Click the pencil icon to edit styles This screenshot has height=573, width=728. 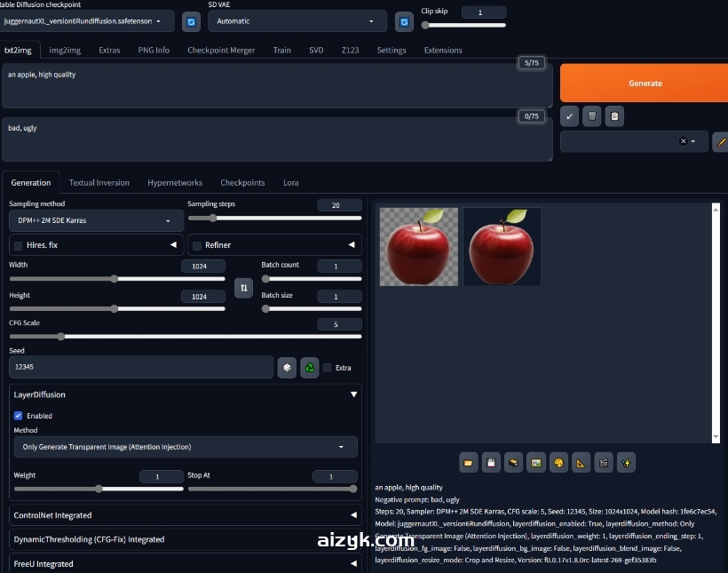coord(720,141)
